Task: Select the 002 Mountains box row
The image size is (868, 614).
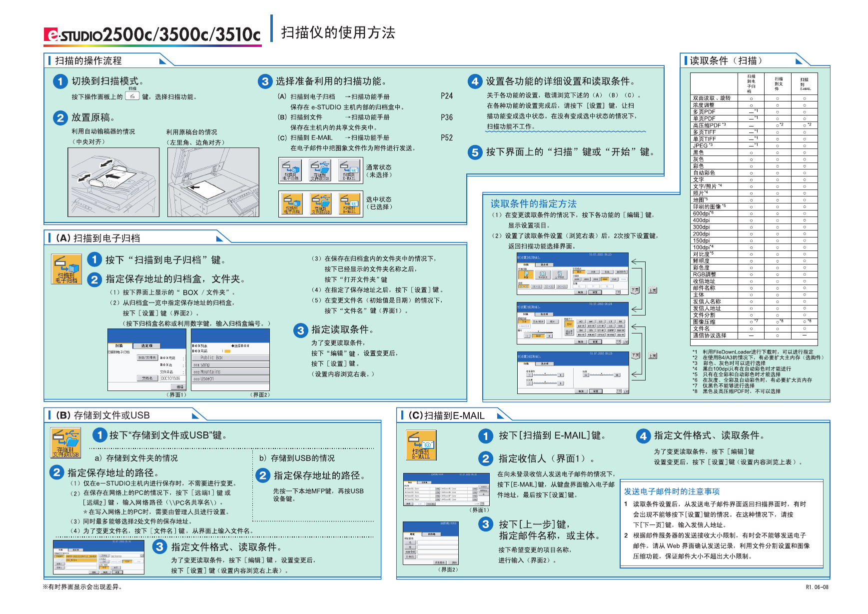Action: (230, 371)
